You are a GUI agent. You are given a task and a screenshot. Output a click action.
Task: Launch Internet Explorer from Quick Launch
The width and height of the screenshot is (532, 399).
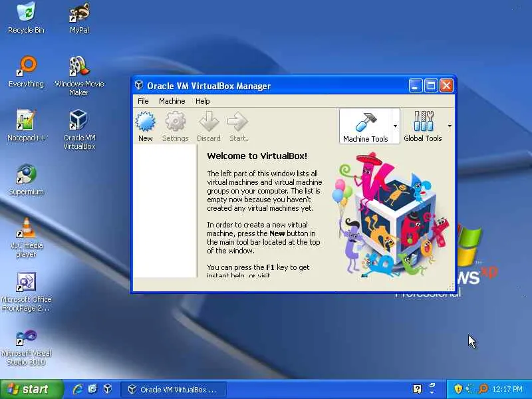click(x=78, y=389)
